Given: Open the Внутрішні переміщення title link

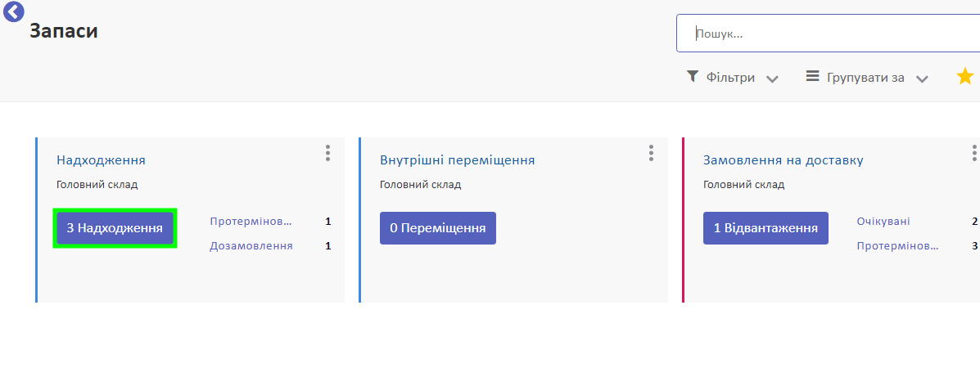Looking at the screenshot, I should coord(457,160).
